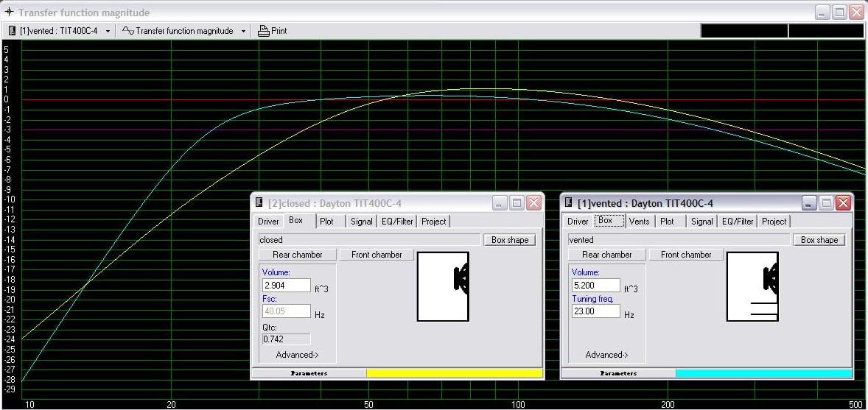Click the speaker icon in the [1]vented title bar
Image resolution: width=868 pixels, height=410 pixels.
pyautogui.click(x=569, y=203)
